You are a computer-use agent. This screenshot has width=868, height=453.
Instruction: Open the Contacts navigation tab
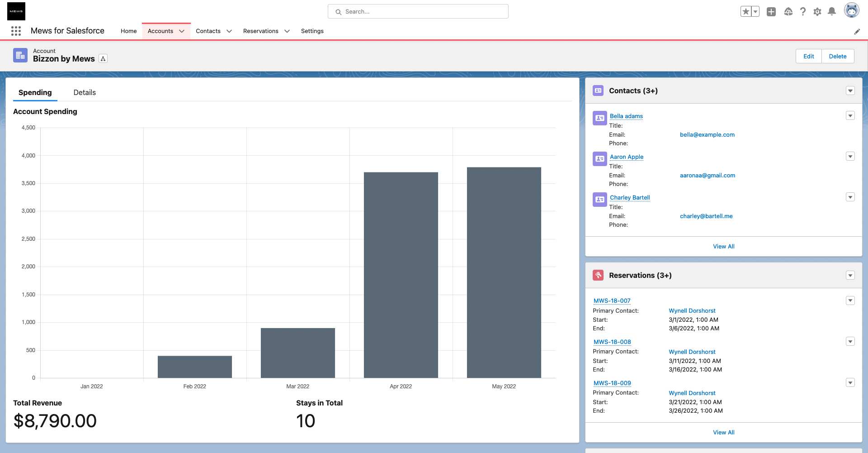coord(208,31)
